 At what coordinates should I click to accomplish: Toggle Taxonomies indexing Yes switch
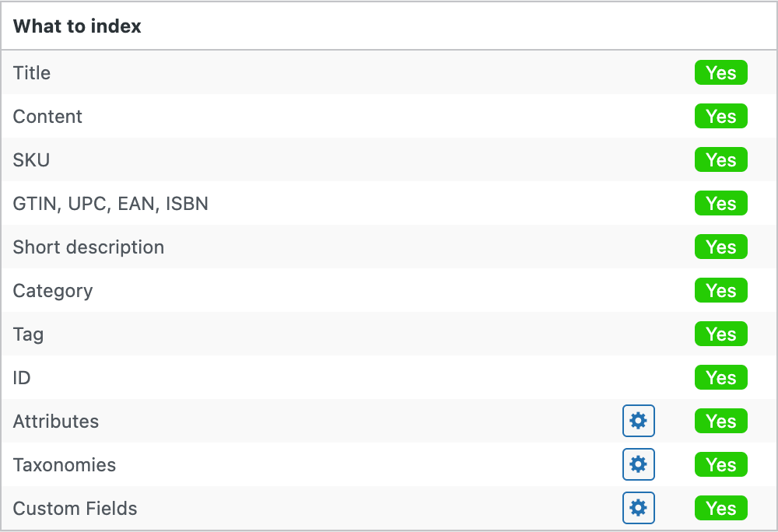720,465
